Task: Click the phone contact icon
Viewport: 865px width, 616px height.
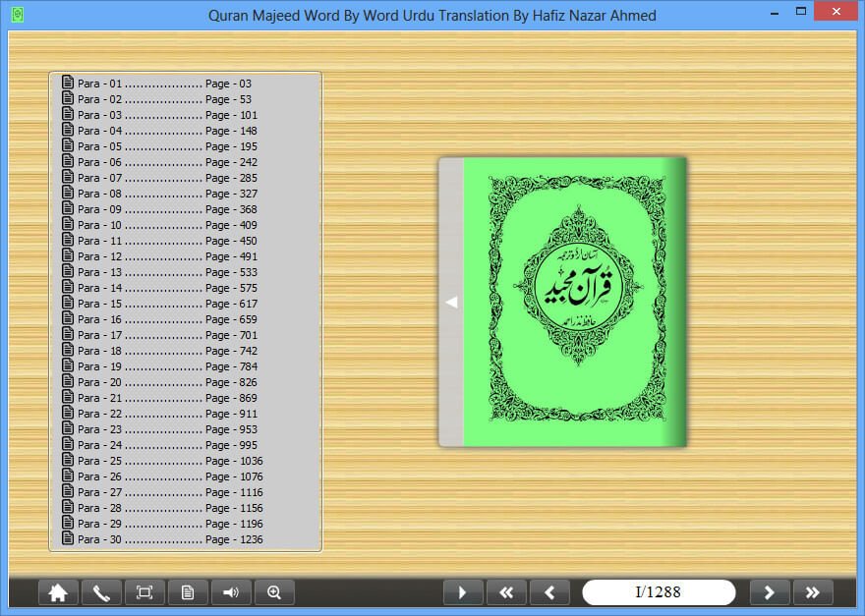Action: point(101,592)
